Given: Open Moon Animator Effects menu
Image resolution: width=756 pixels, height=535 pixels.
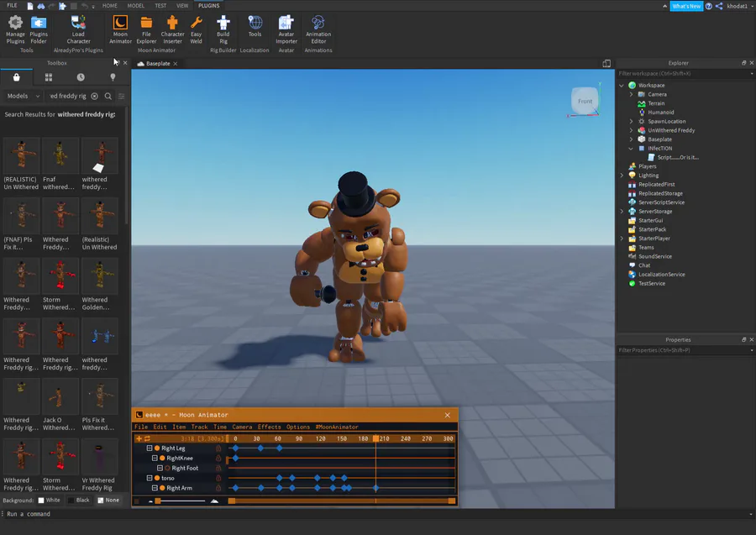Looking at the screenshot, I should point(269,427).
